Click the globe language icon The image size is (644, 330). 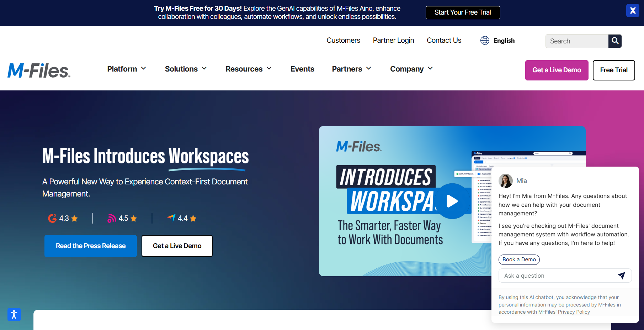[485, 41]
